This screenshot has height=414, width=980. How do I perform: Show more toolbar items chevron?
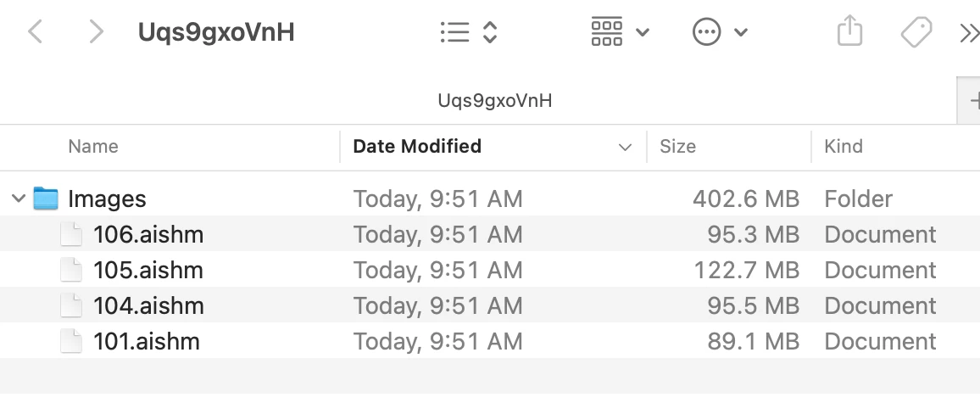[969, 33]
